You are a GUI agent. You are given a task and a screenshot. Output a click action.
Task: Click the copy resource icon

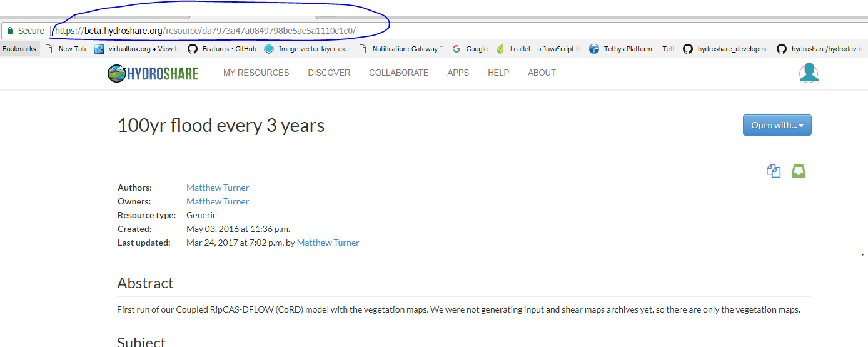click(x=774, y=171)
